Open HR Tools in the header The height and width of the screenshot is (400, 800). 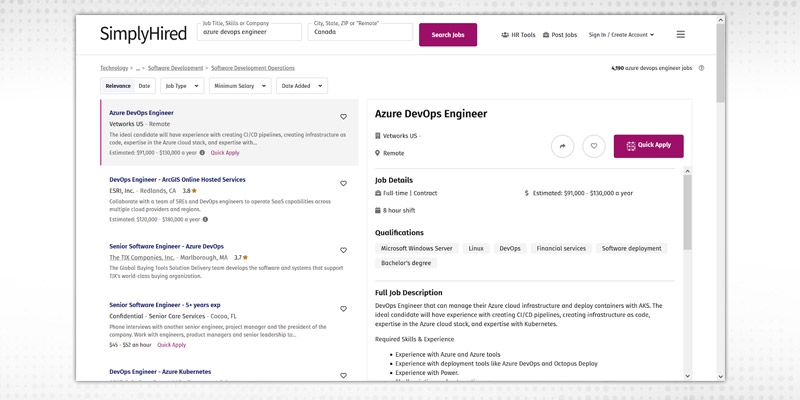[518, 35]
